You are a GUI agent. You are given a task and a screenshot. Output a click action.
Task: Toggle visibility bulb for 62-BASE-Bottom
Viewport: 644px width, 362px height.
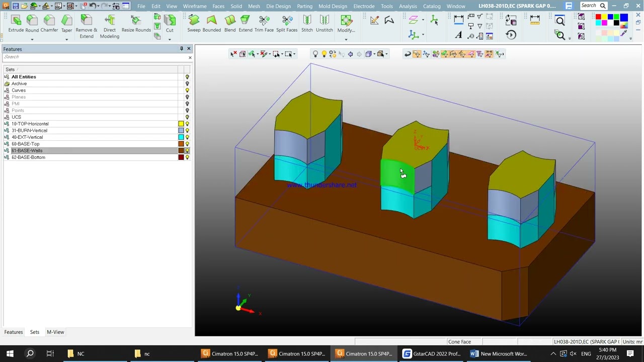(187, 157)
